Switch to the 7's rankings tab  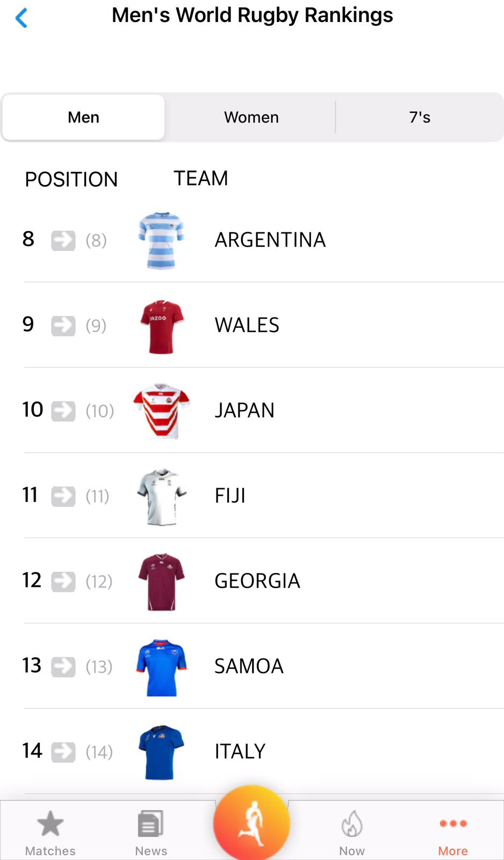tap(420, 117)
